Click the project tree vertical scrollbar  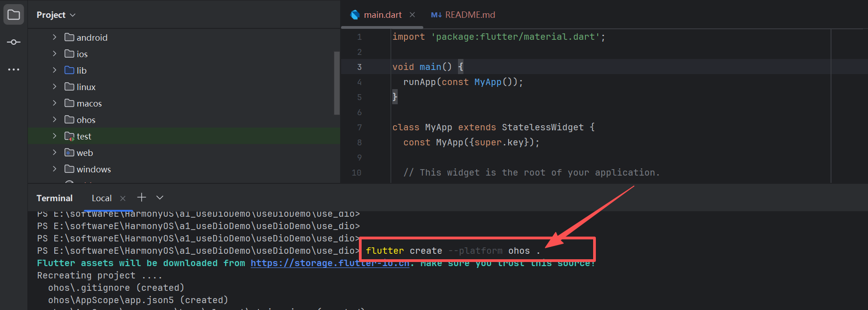[x=337, y=83]
